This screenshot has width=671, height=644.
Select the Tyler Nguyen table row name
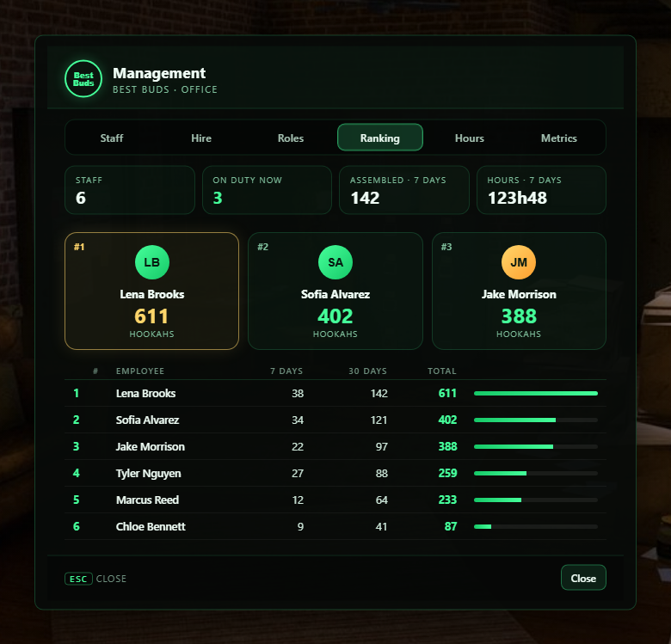148,474
